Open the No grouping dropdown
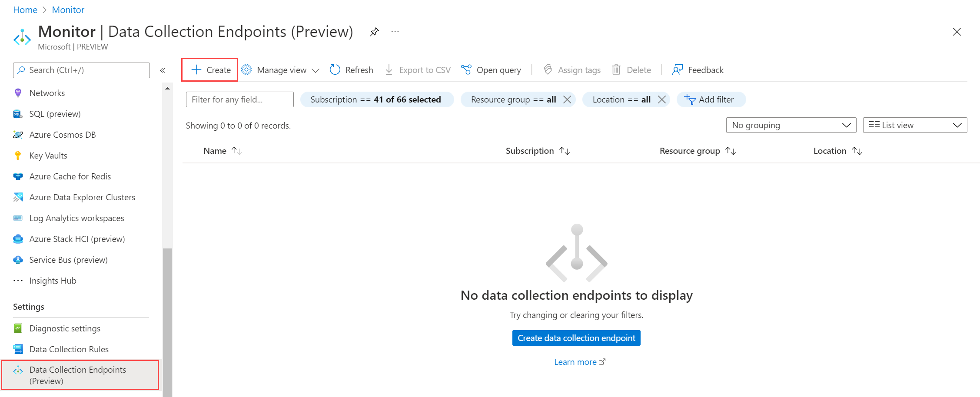 tap(791, 125)
